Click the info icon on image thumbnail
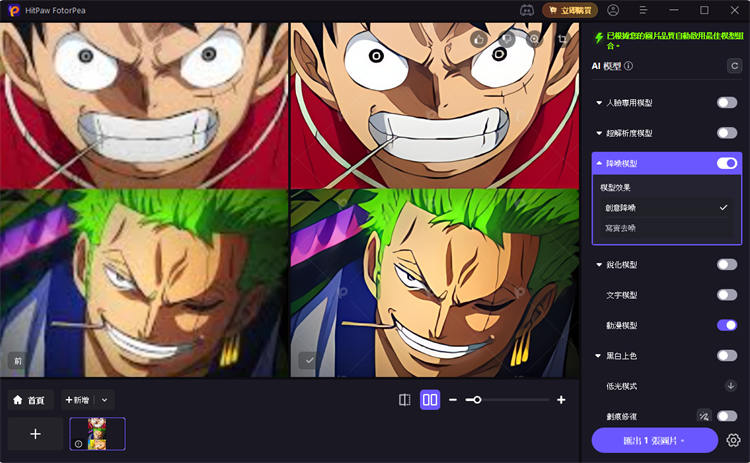 click(x=78, y=444)
